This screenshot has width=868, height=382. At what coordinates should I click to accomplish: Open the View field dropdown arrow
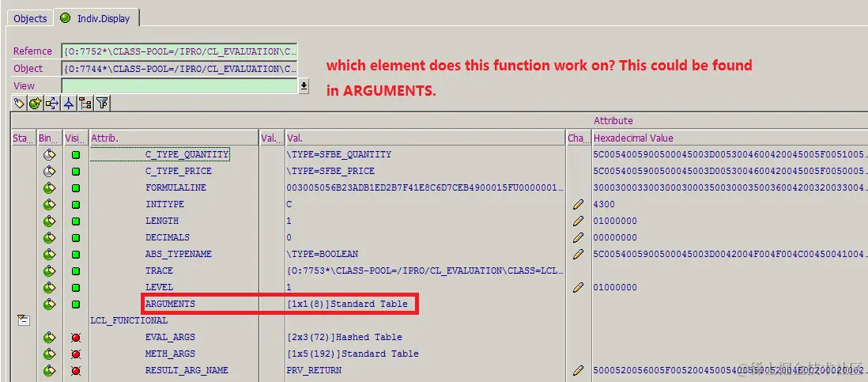pos(304,85)
